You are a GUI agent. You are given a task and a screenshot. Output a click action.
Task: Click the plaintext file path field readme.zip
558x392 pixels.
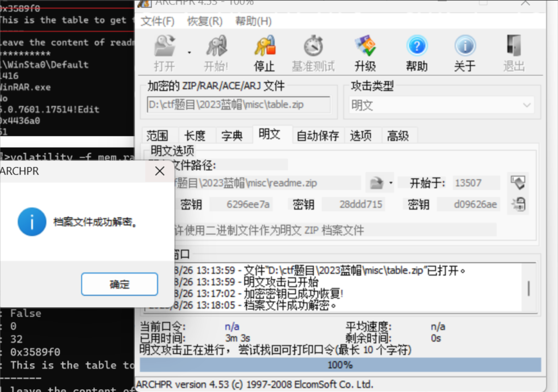pos(268,183)
